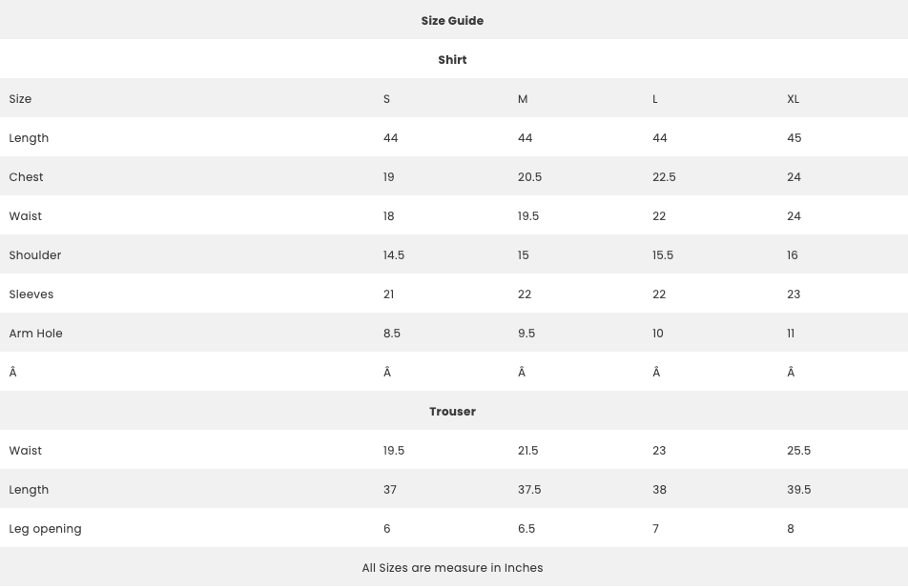The image size is (908, 588).
Task: Click the Shoulder row label
Action: pos(34,255)
